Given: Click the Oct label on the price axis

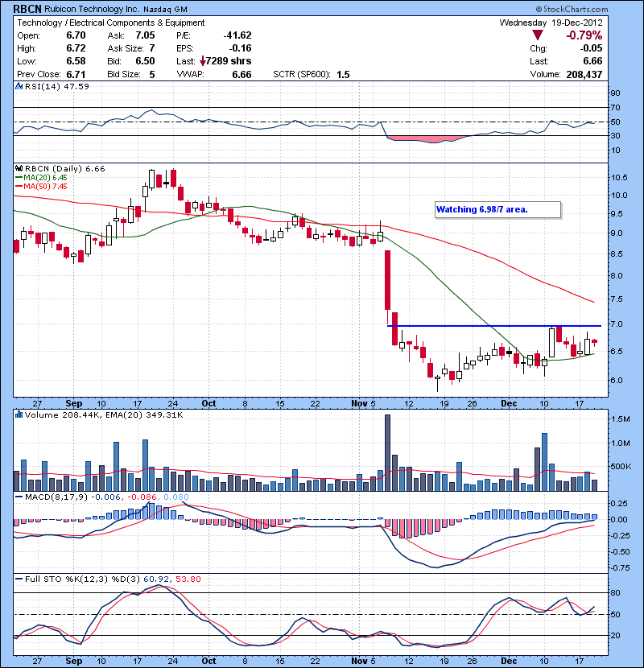Looking at the screenshot, I should click(x=208, y=403).
